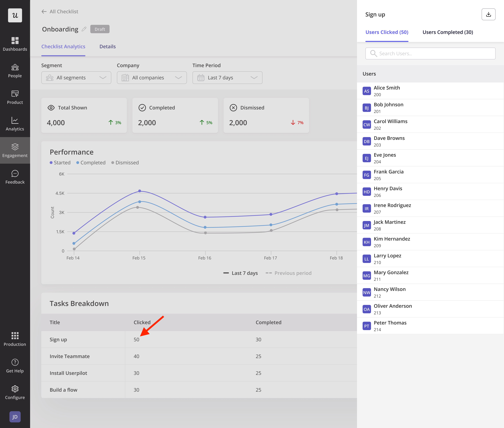504x428 pixels.
Task: Select Larry Lopez in users list
Action: click(x=430, y=259)
